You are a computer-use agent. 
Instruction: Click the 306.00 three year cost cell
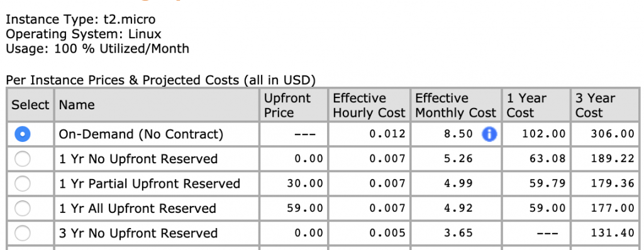[x=606, y=134]
